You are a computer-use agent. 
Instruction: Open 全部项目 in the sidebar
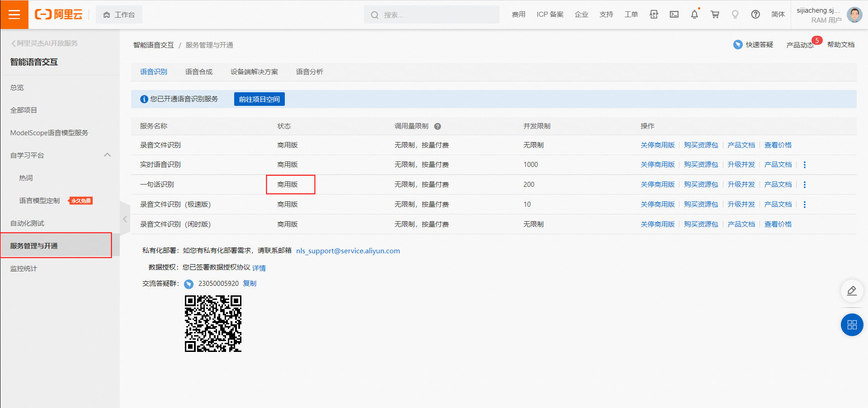tap(24, 110)
